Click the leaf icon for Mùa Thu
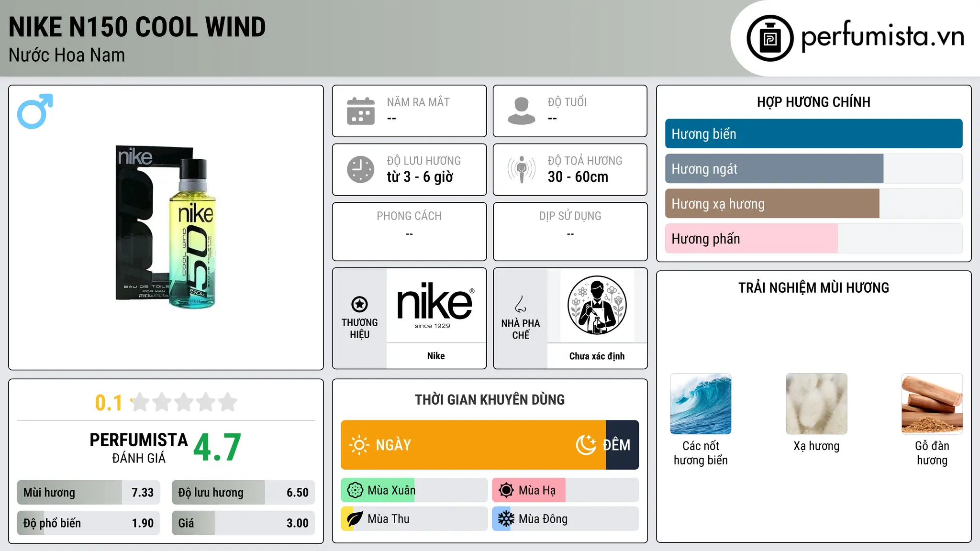The height and width of the screenshot is (551, 980). tap(355, 519)
